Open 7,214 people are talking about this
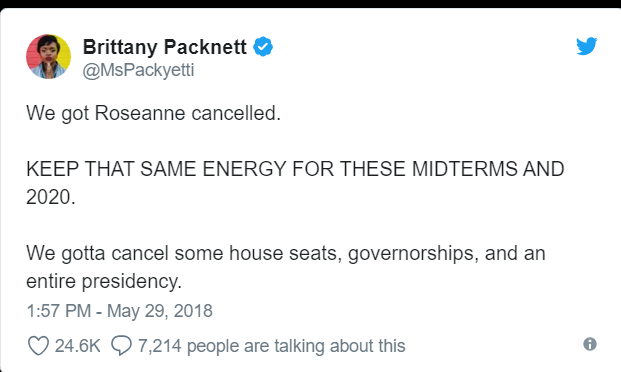Viewport: 621px width, 372px height. [x=271, y=346]
